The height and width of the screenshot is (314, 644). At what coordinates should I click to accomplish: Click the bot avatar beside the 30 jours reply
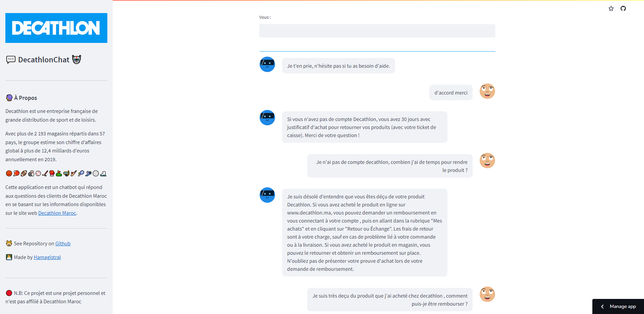267,118
